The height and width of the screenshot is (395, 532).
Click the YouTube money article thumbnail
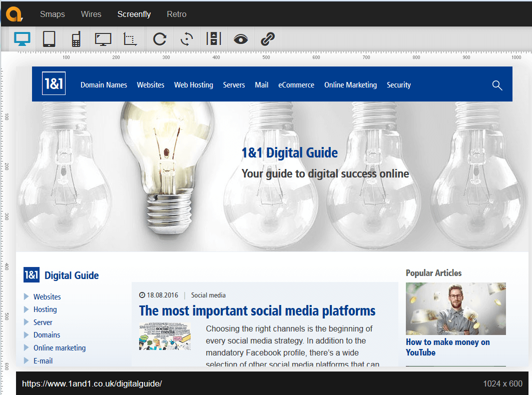pyautogui.click(x=455, y=308)
